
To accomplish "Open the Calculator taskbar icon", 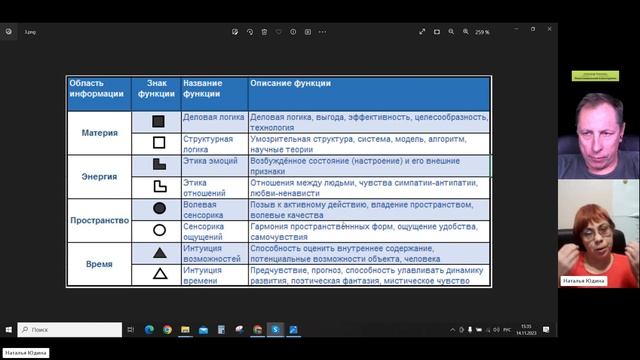I will (x=221, y=329).
